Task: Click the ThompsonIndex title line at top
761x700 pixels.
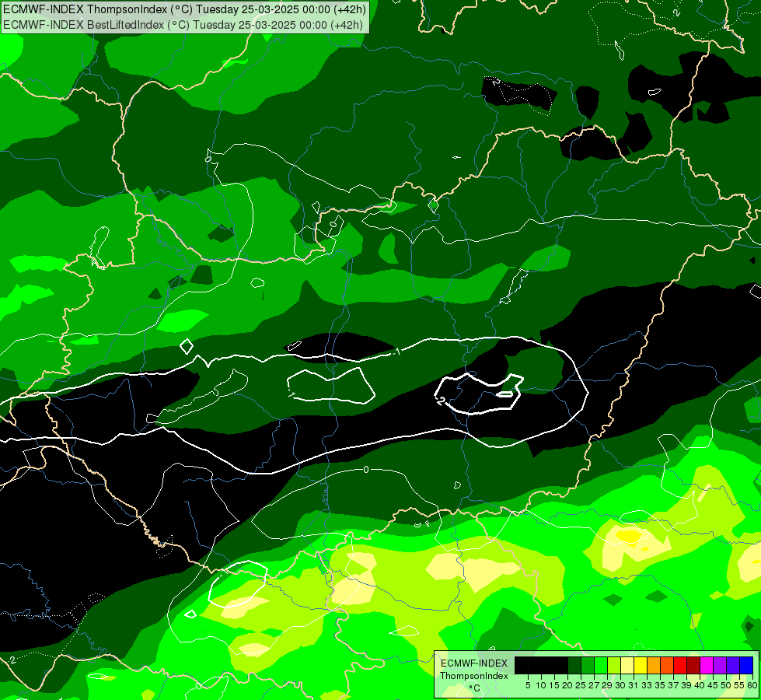Action: (x=184, y=9)
